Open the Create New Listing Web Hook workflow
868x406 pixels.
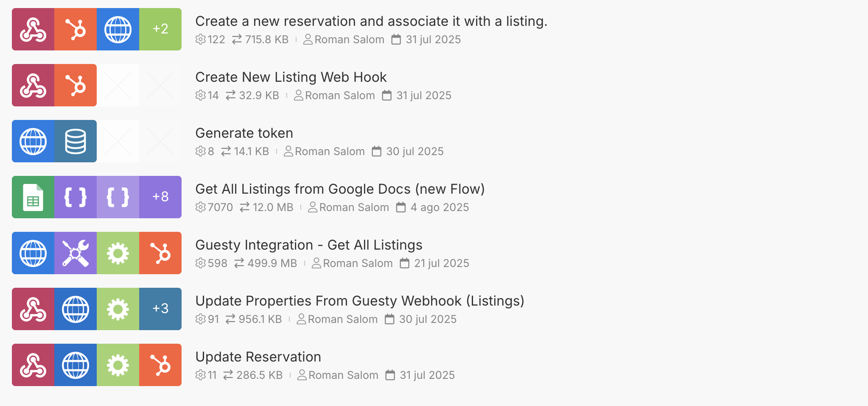(x=291, y=77)
